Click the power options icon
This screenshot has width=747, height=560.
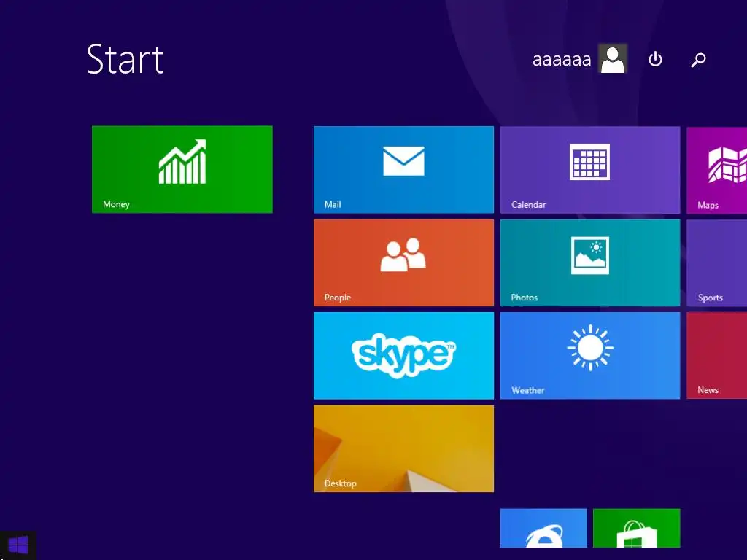[x=656, y=59]
